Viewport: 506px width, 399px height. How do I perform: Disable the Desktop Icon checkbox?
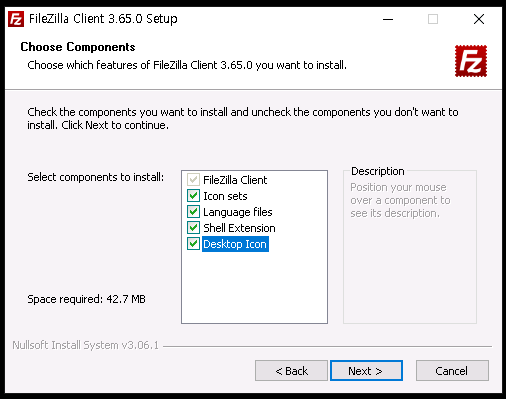pos(193,244)
